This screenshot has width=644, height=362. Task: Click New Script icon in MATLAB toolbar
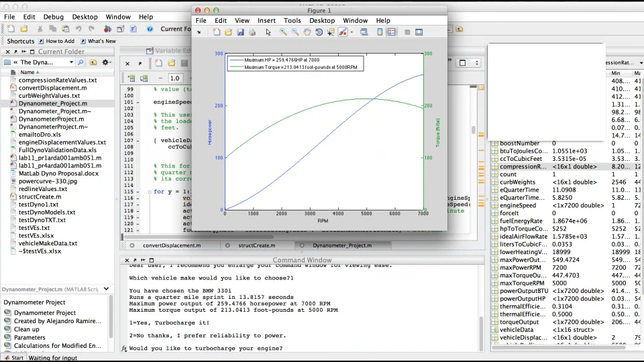coord(11,29)
